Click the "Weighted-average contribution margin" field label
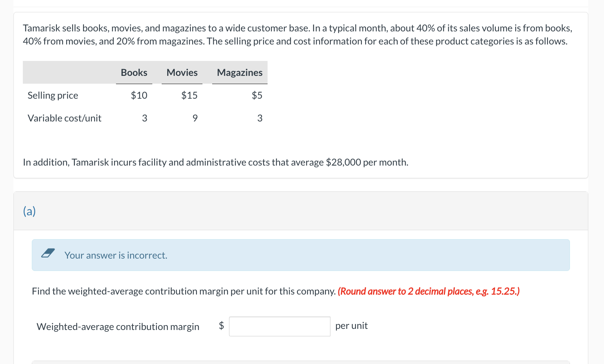This screenshot has width=604, height=364. [118, 327]
